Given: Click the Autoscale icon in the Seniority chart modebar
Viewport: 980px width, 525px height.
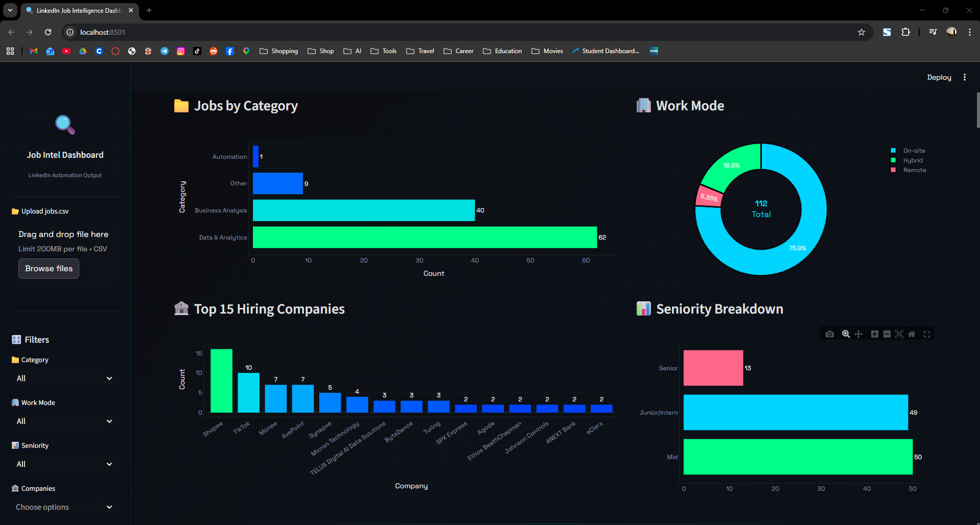Looking at the screenshot, I should 899,334.
